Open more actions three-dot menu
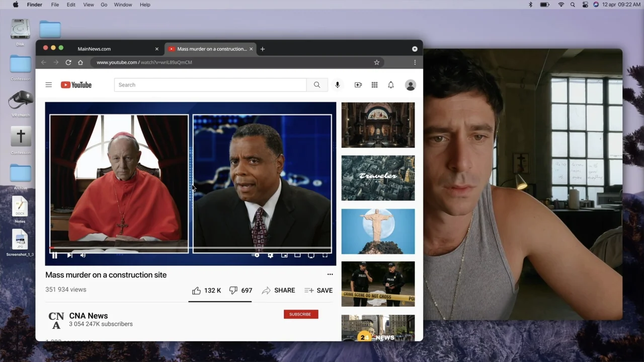 click(330, 274)
